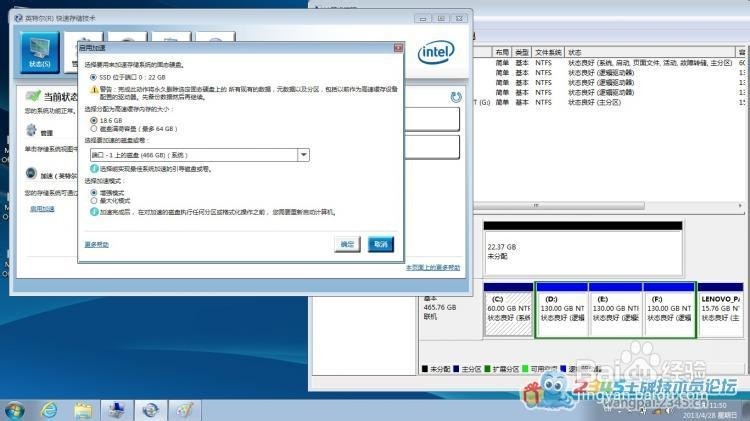
Task: Choose the 18.6 GB cache size radio
Action: pos(94,121)
